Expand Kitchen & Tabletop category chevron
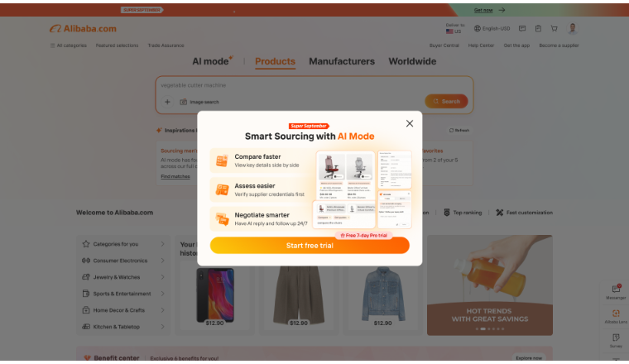629x364 pixels. pyautogui.click(x=162, y=327)
